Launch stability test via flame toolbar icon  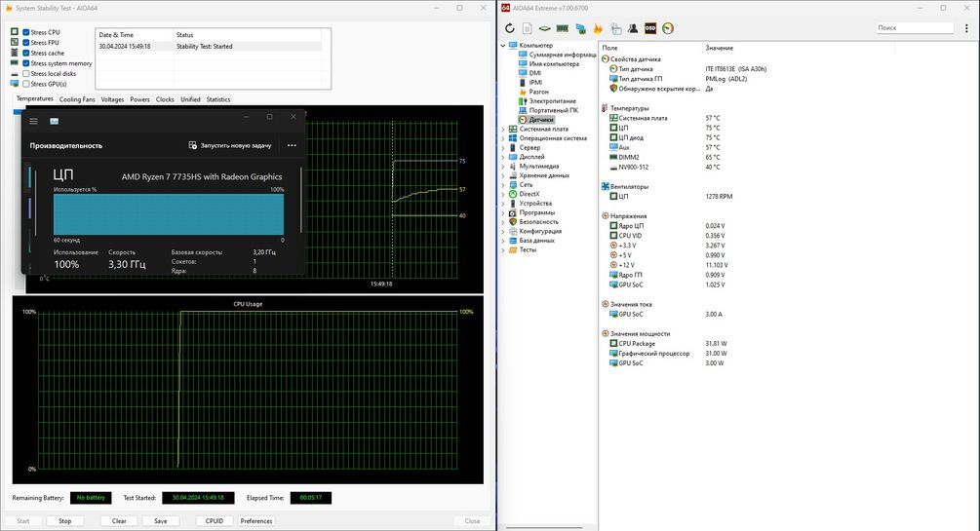coord(598,28)
